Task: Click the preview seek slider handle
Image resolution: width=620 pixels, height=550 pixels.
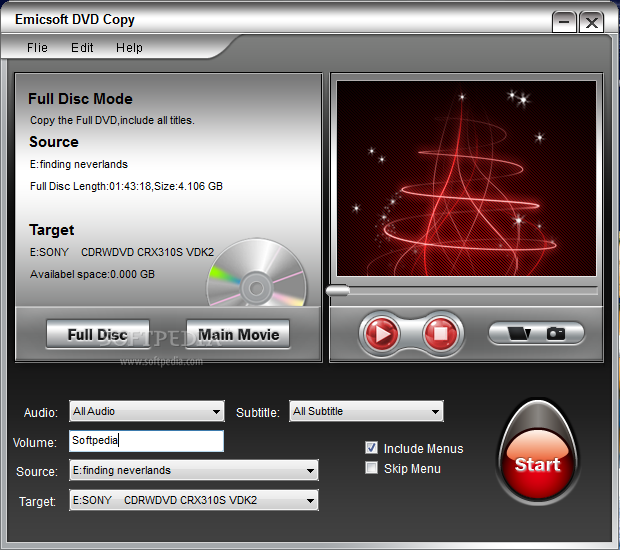Action: click(x=338, y=291)
